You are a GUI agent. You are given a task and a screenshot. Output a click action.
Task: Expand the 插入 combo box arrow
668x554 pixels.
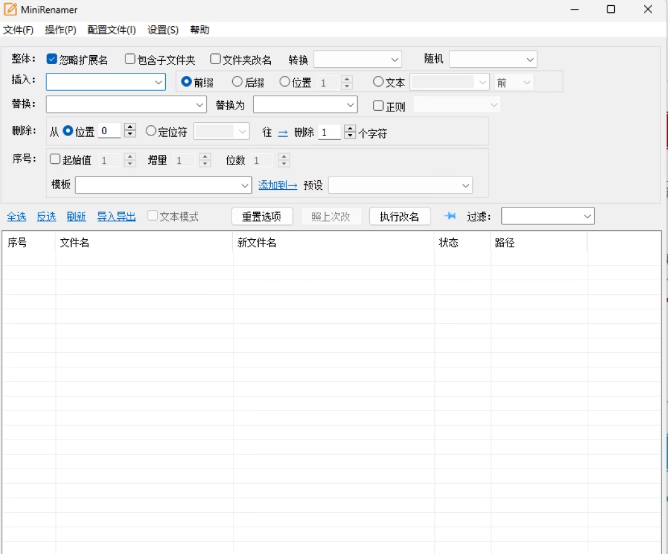[x=158, y=82]
